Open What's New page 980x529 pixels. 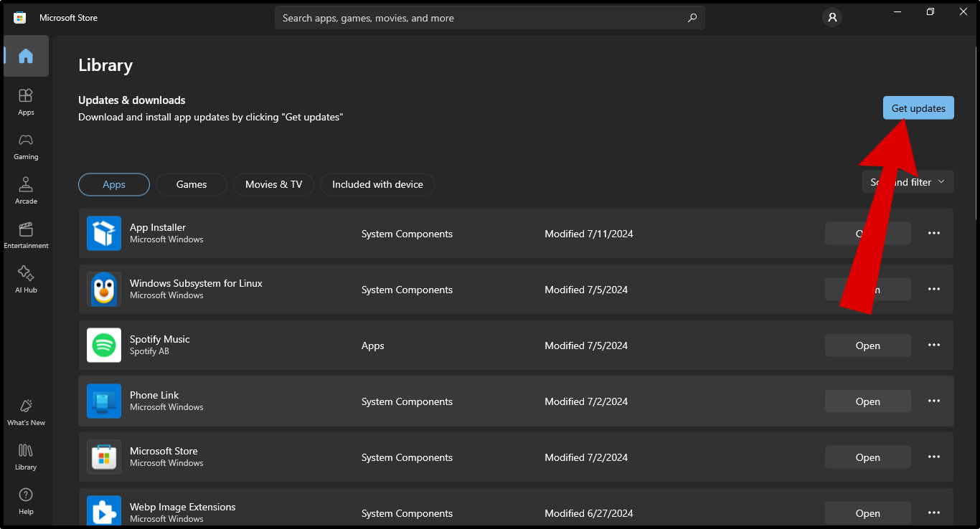pyautogui.click(x=26, y=411)
